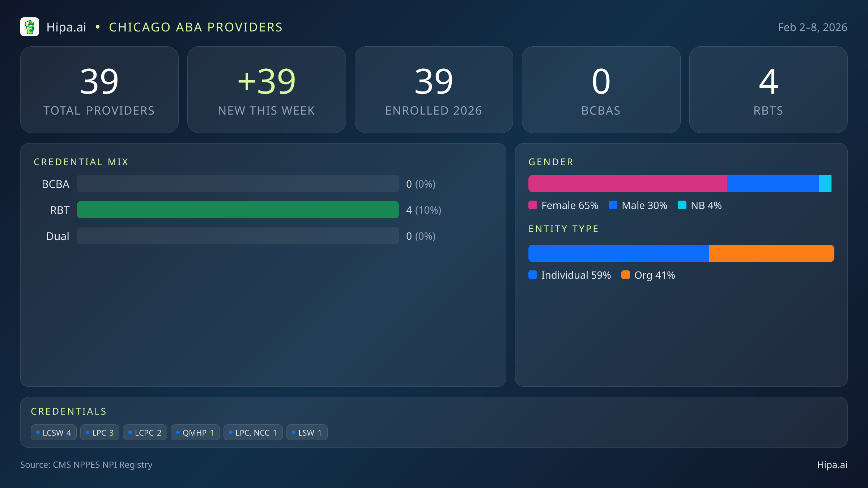The width and height of the screenshot is (868, 488).
Task: Select the LPC 3 credential chip
Action: coord(100,433)
